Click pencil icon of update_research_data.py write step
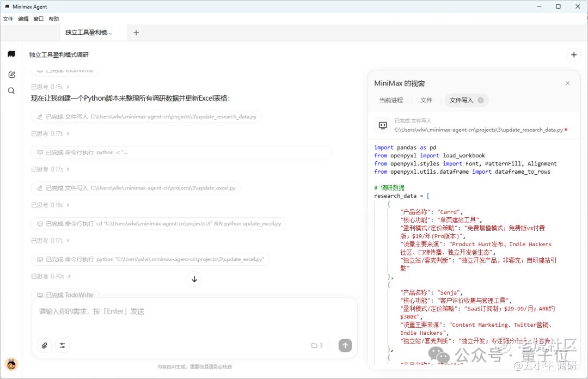This screenshot has width=588, height=379. pos(40,117)
